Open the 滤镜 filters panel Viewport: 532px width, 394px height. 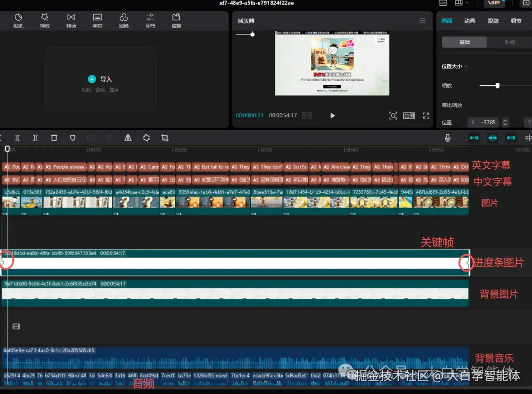pyautogui.click(x=124, y=21)
